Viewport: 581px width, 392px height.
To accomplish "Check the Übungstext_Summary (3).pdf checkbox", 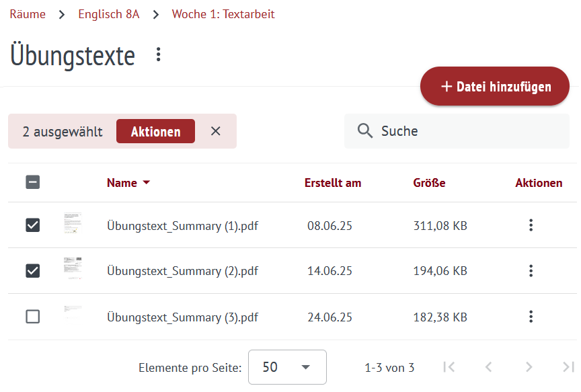I will click(x=32, y=317).
